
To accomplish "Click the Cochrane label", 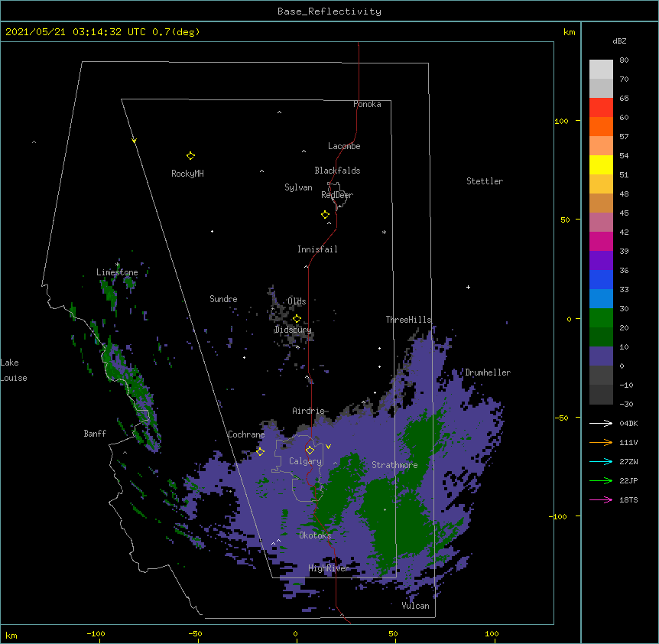I will coord(246,434).
